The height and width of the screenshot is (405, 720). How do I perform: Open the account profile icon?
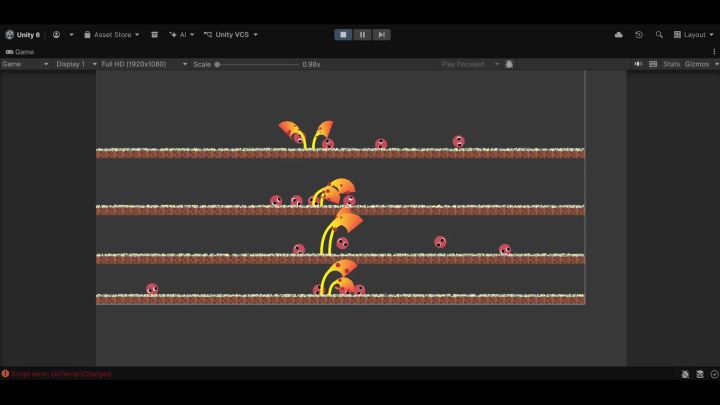point(56,34)
